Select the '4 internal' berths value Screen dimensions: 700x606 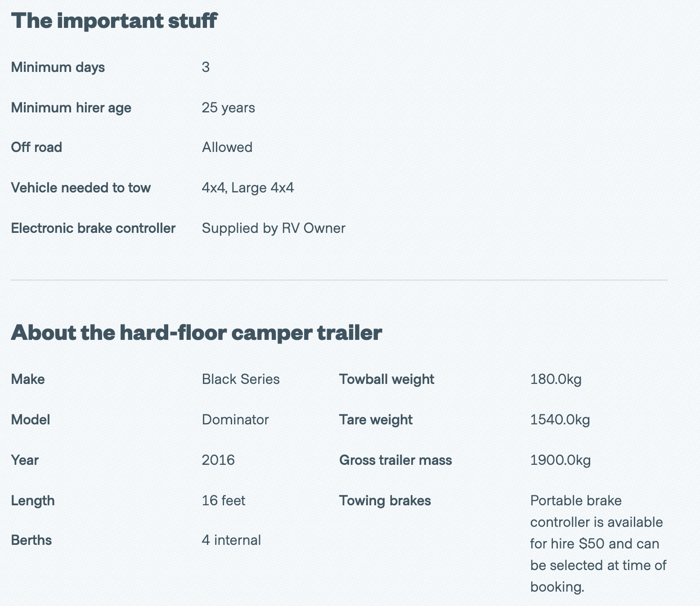[231, 540]
